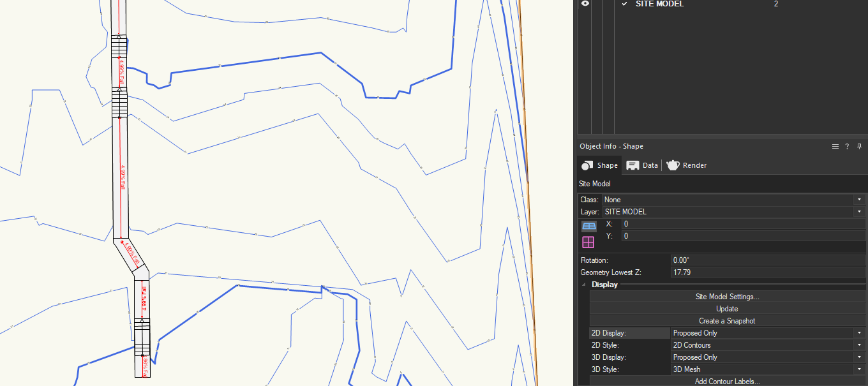
Task: Click the SITE MODEL active layer checkmark
Action: (x=624, y=4)
